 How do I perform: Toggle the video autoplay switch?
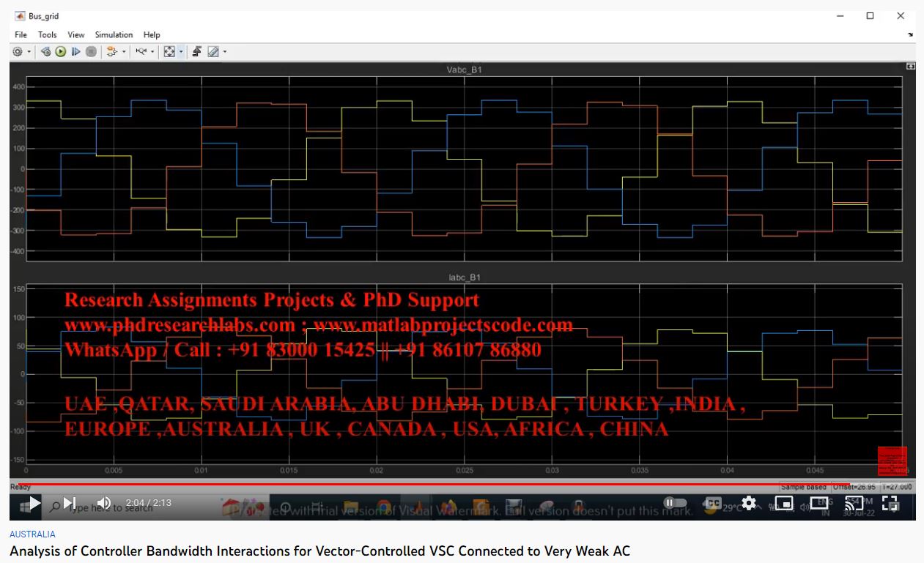click(675, 503)
